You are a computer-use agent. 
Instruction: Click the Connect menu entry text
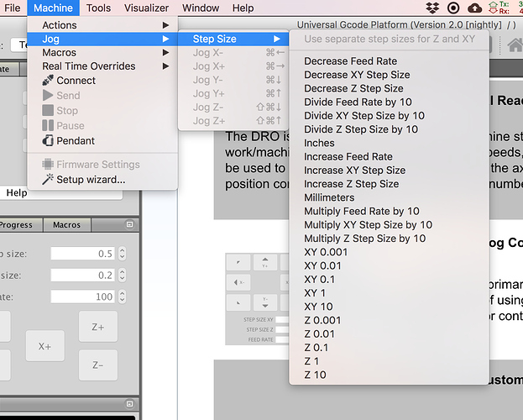[76, 81]
